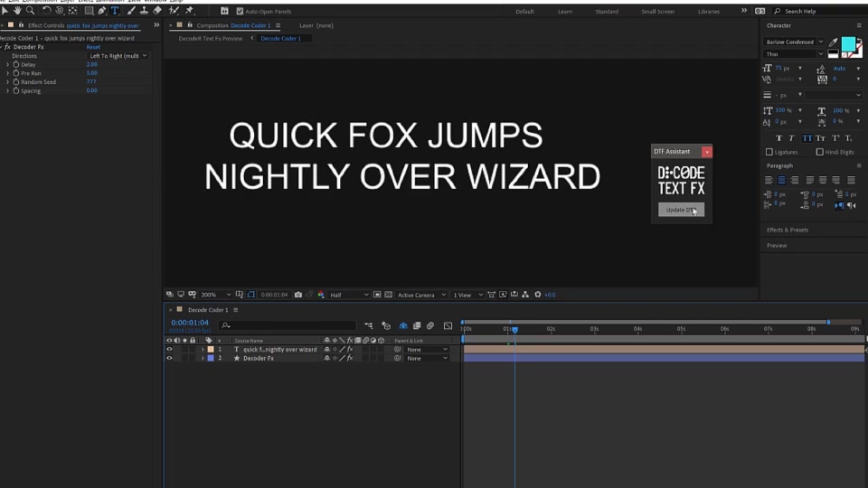Open the Layer (none) tab
The width and height of the screenshot is (868, 488).
[316, 25]
